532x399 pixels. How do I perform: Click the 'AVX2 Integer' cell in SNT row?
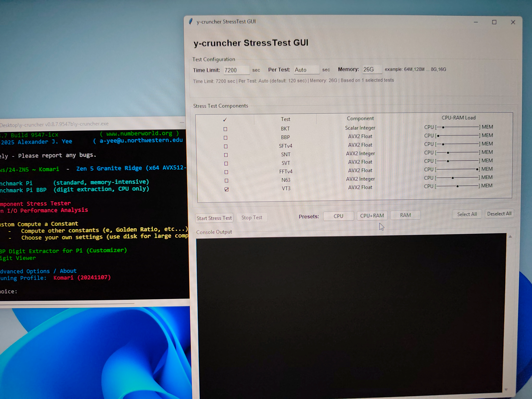click(x=360, y=154)
